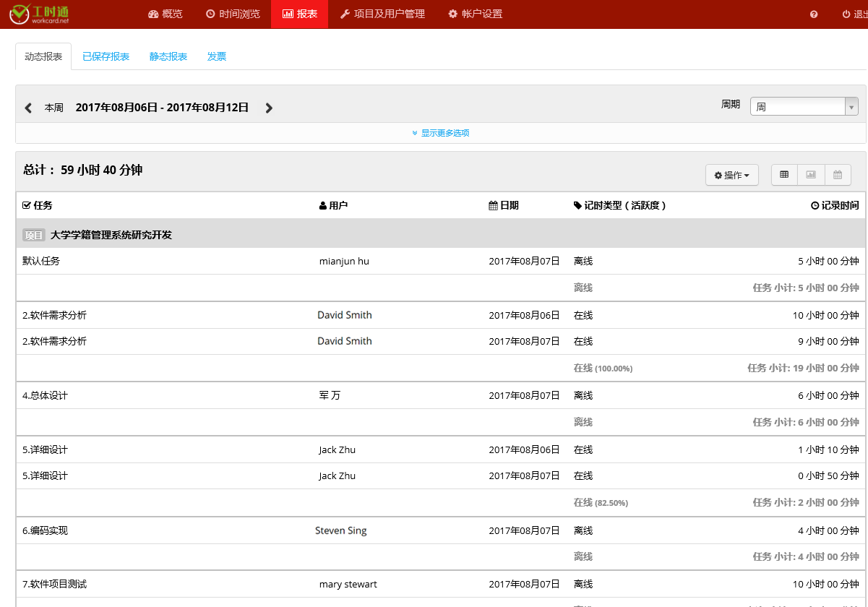
Task: Open 帐户设置 from navigation bar
Action: (475, 14)
